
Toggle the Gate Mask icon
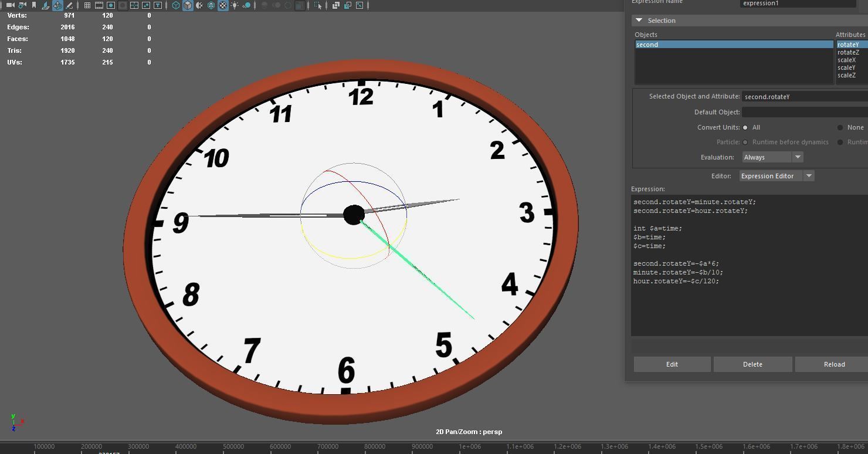123,5
